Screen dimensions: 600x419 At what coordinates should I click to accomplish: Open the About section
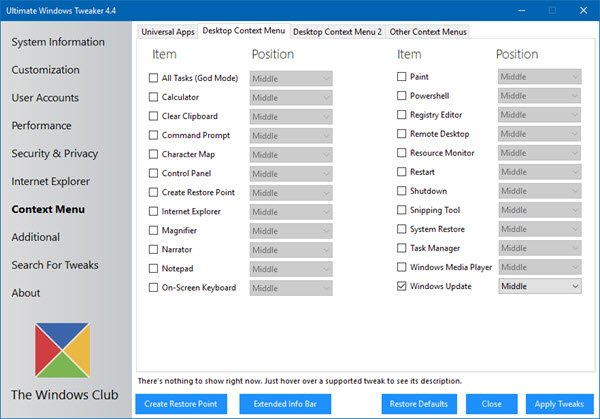click(26, 293)
